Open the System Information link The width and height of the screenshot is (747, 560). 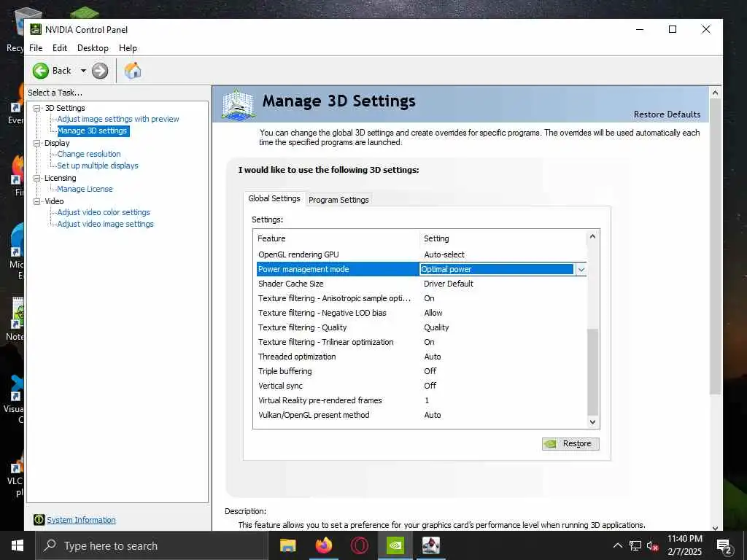tap(81, 520)
